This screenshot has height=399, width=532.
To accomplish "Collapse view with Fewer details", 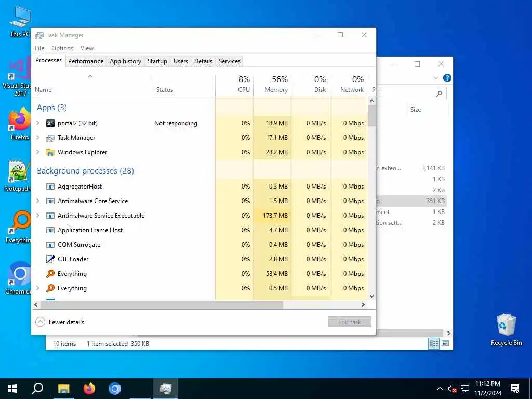I will [60, 322].
